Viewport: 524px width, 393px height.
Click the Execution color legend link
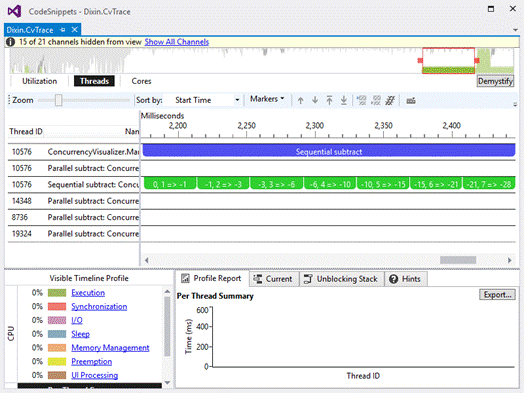pos(88,293)
